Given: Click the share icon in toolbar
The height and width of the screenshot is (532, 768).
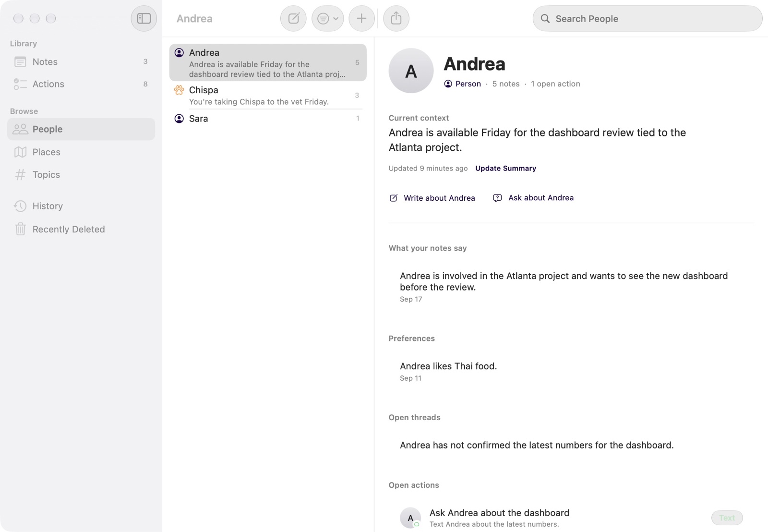Looking at the screenshot, I should (396, 18).
